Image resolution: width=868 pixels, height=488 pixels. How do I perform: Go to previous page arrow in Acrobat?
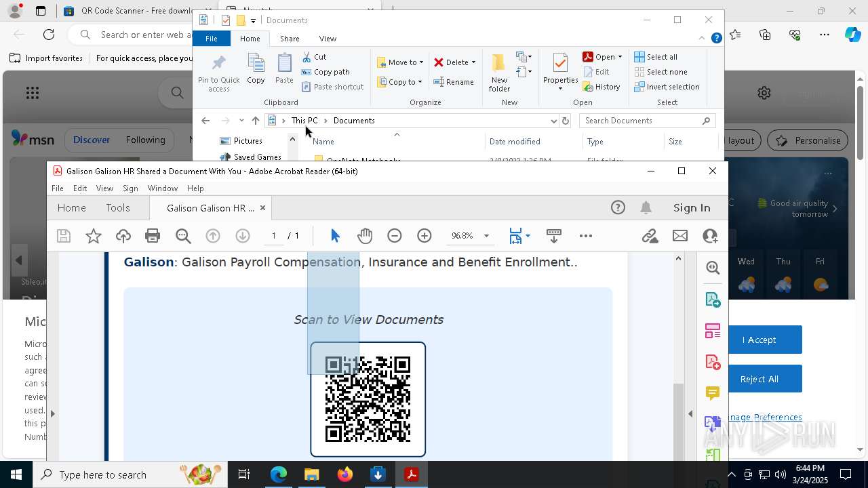(213, 236)
